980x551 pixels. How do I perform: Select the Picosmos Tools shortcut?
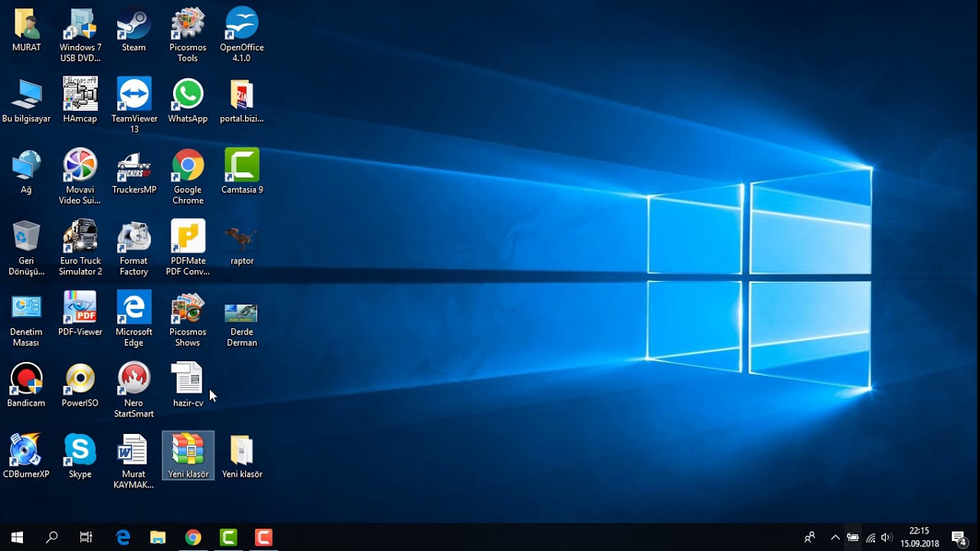[188, 35]
